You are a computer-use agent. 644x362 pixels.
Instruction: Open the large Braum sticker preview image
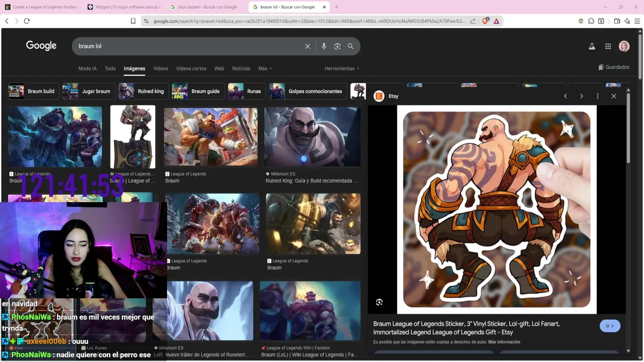pos(497,210)
